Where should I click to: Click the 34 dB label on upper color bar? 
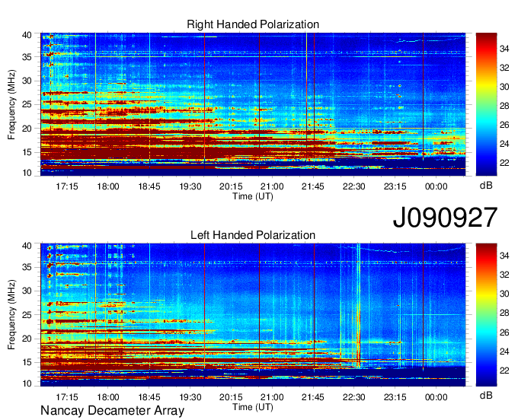[x=504, y=49]
